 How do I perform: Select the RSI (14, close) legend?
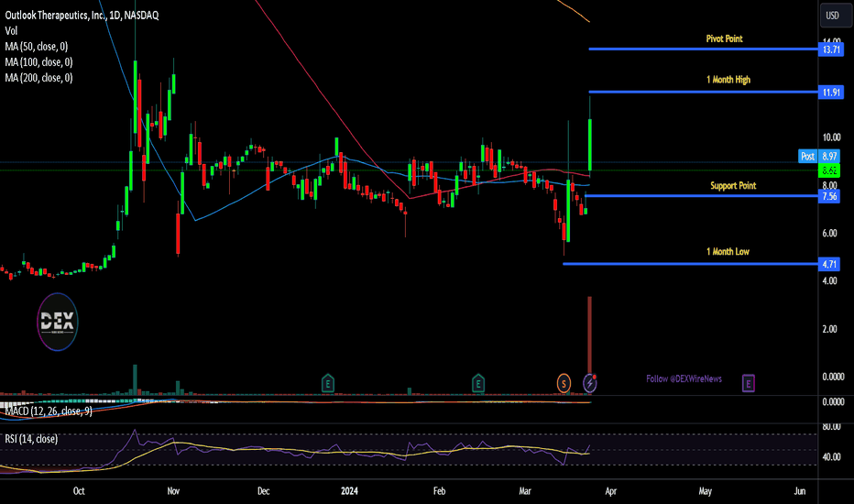point(31,439)
